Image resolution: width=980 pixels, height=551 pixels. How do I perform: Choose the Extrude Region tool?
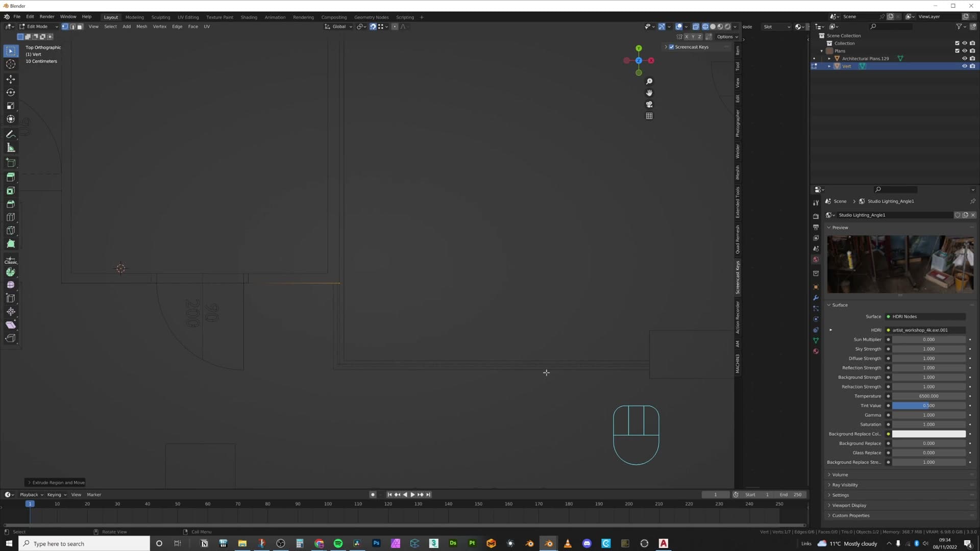11,177
